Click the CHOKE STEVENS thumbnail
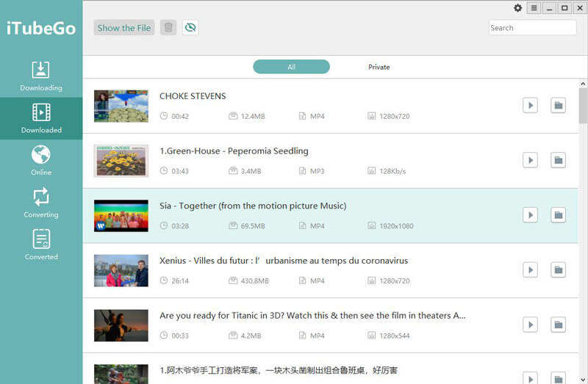This screenshot has width=588, height=384. tap(121, 106)
